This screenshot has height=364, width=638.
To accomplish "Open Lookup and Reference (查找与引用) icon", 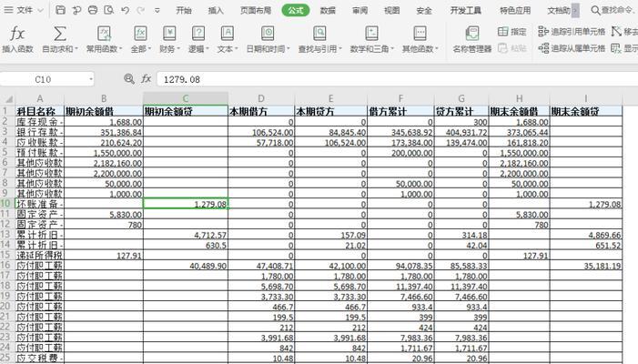I will pos(319,34).
